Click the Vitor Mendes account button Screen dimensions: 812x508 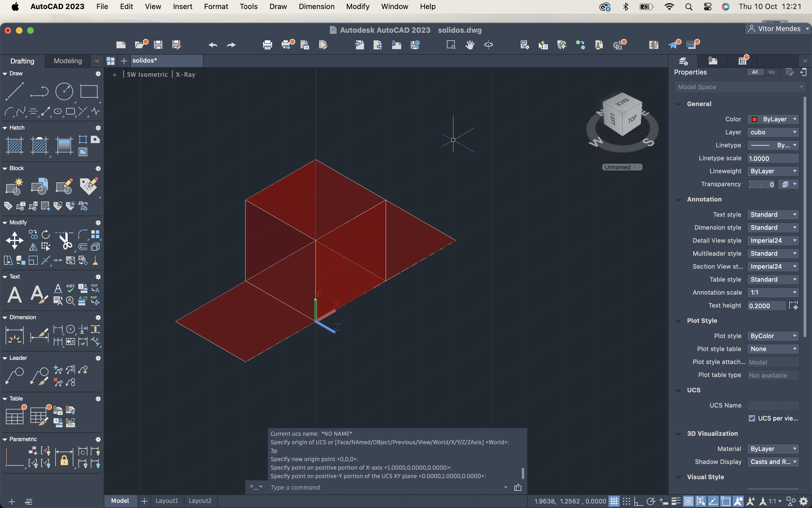[x=778, y=29]
